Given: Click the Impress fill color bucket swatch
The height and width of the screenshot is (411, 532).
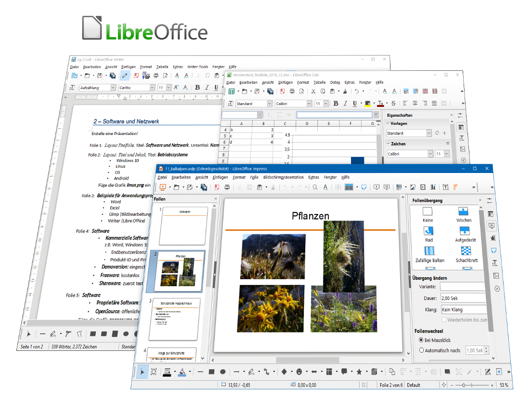Looking at the screenshot, I should click(182, 372).
